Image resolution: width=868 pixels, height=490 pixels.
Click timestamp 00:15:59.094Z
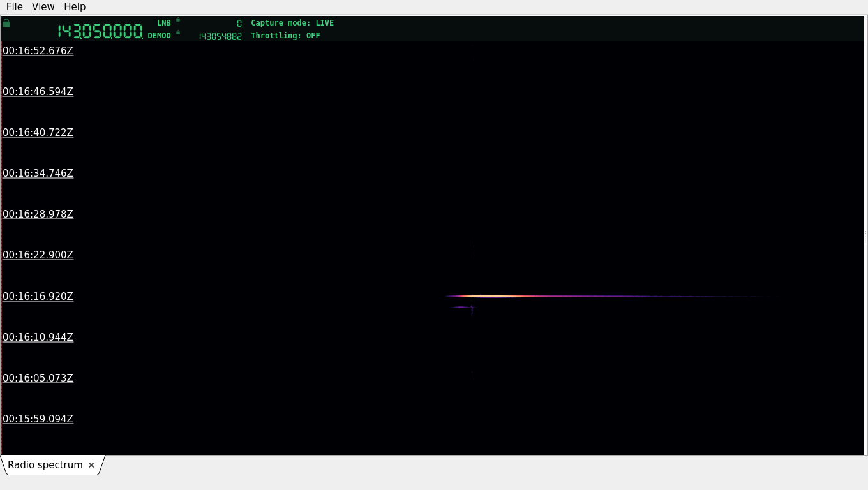pos(38,419)
